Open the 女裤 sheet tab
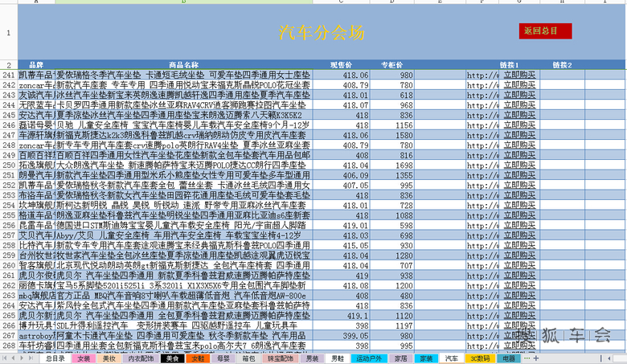 click(x=84, y=358)
